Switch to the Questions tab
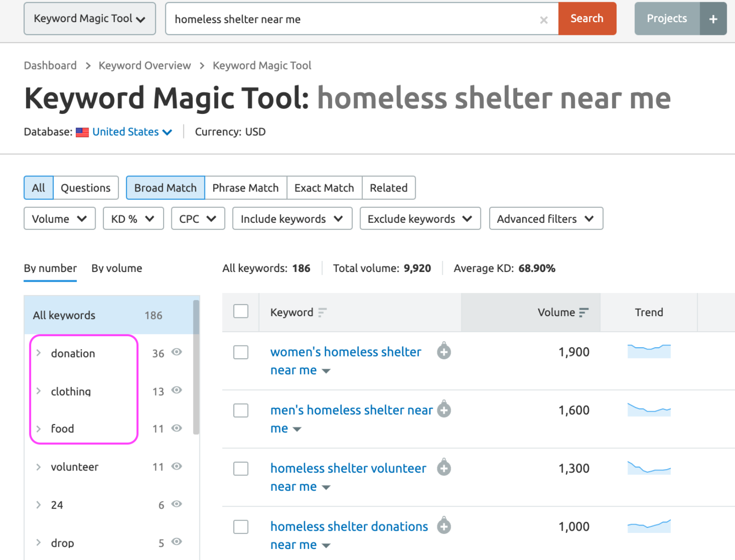 point(86,188)
